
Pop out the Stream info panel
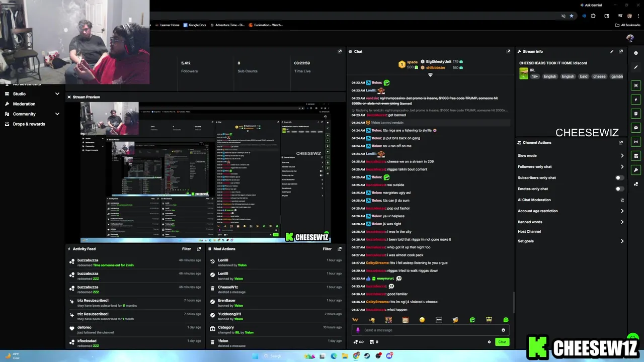[621, 51]
